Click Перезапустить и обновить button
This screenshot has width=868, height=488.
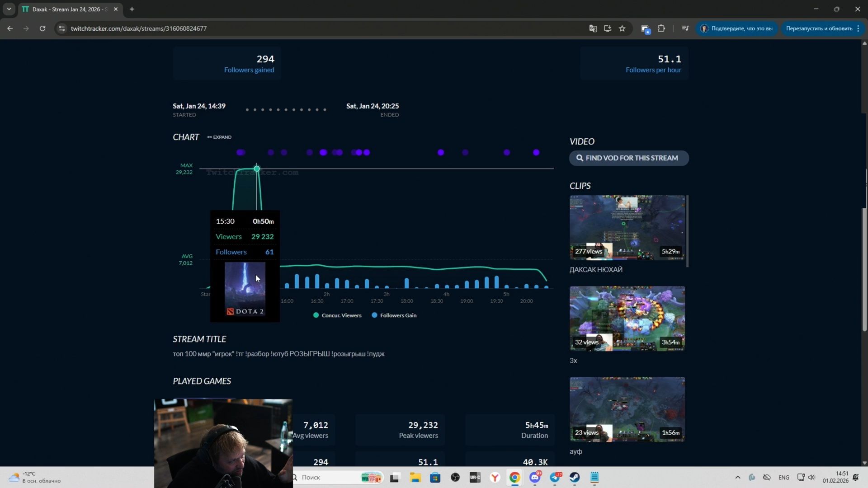(819, 28)
